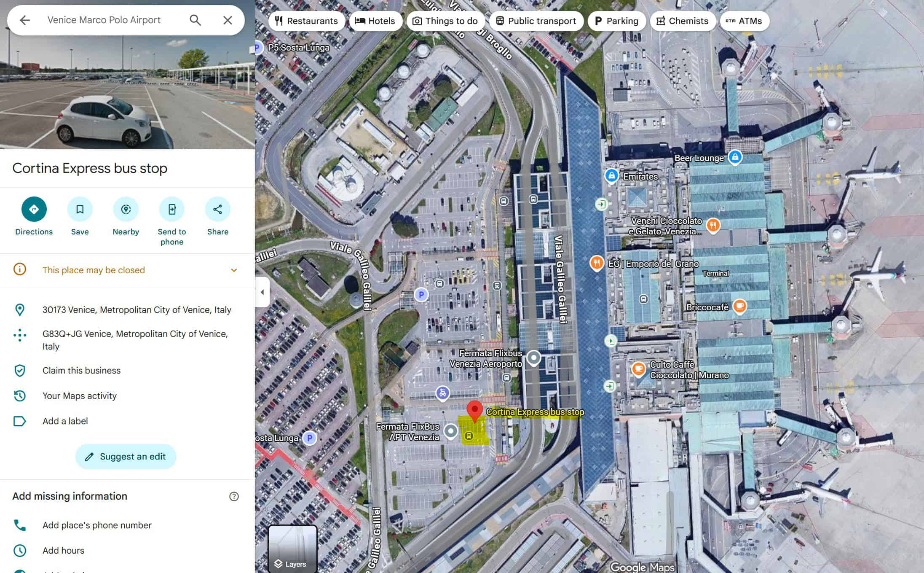
Task: Click the search magnifier icon
Action: (195, 20)
